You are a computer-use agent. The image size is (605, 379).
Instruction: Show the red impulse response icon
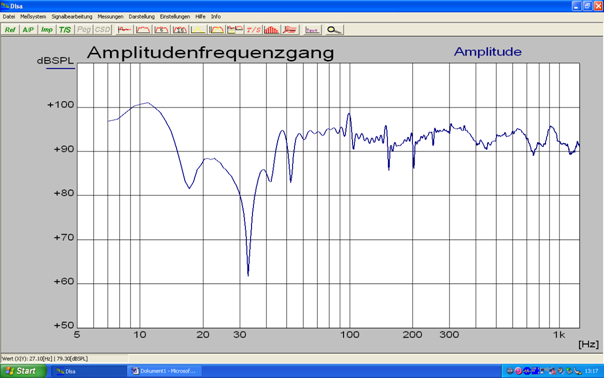click(124, 30)
